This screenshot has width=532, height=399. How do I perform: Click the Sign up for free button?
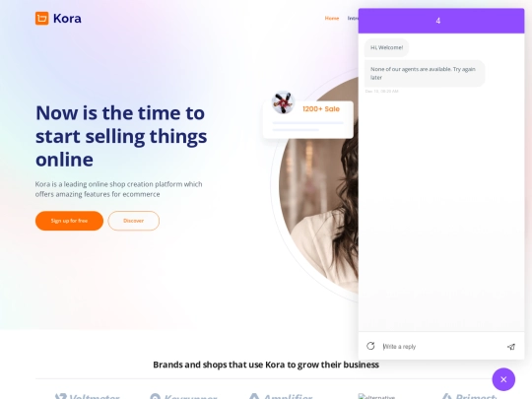point(69,221)
